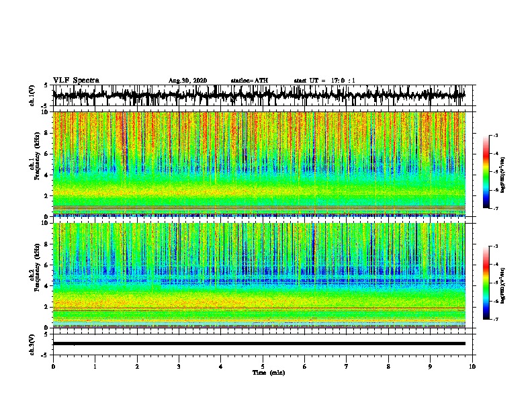Click the time axis tick label "9"

coord(430,367)
